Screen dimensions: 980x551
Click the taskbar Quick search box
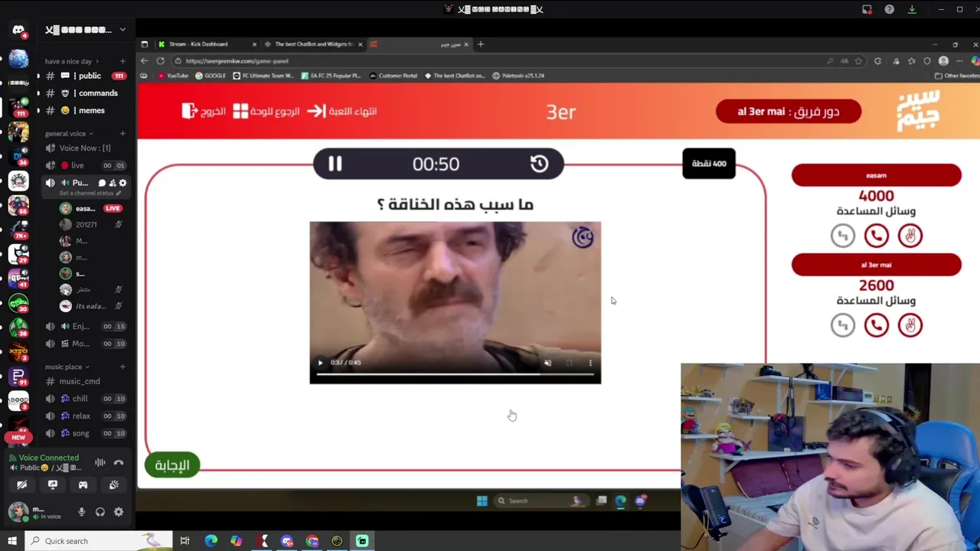(x=97, y=541)
